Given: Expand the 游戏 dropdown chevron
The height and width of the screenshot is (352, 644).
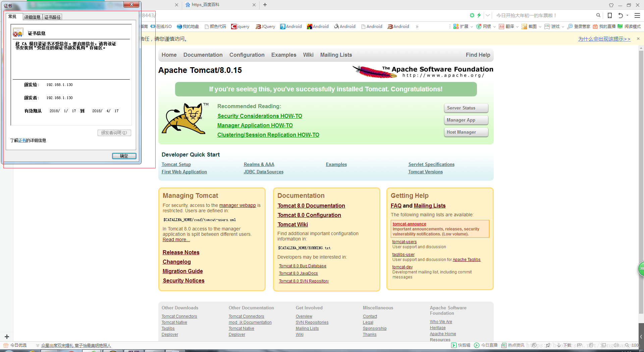Looking at the screenshot, I should point(563,27).
